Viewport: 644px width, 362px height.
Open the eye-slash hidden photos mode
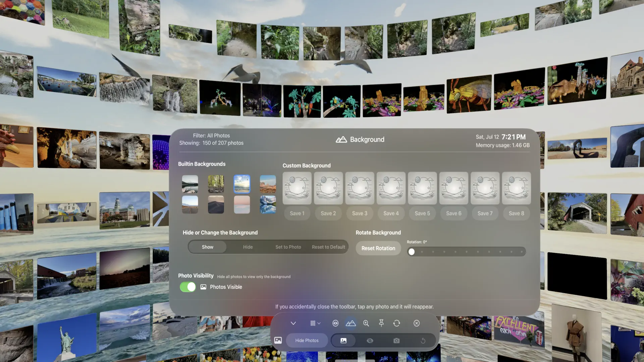[x=370, y=340]
